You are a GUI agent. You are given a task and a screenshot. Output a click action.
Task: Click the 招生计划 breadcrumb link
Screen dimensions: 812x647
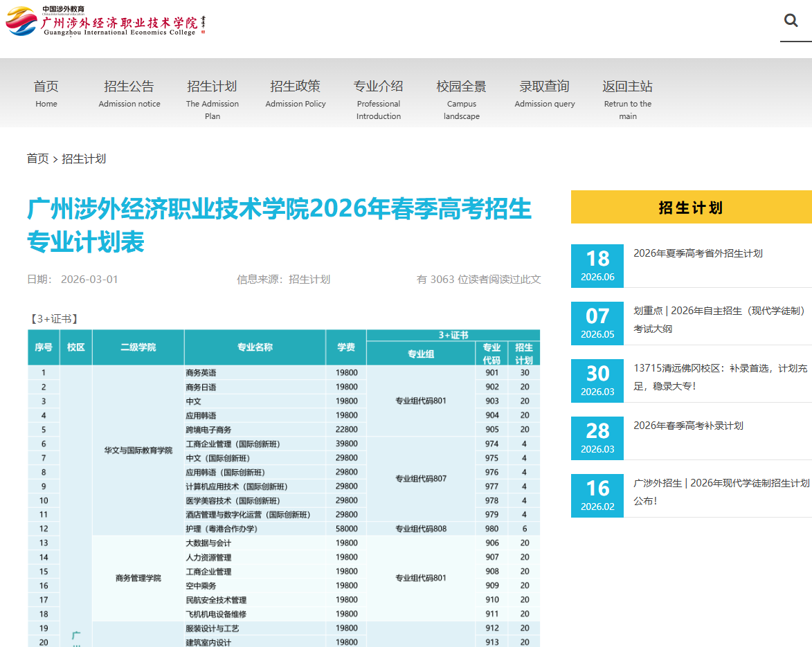coord(84,158)
